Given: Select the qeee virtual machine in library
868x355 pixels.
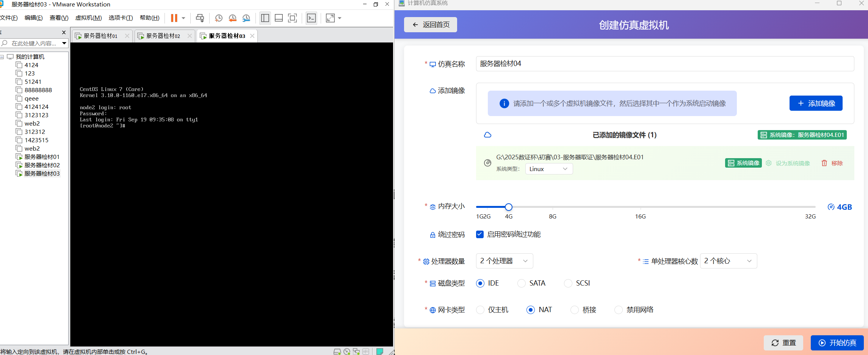Looking at the screenshot, I should pyautogui.click(x=27, y=99).
